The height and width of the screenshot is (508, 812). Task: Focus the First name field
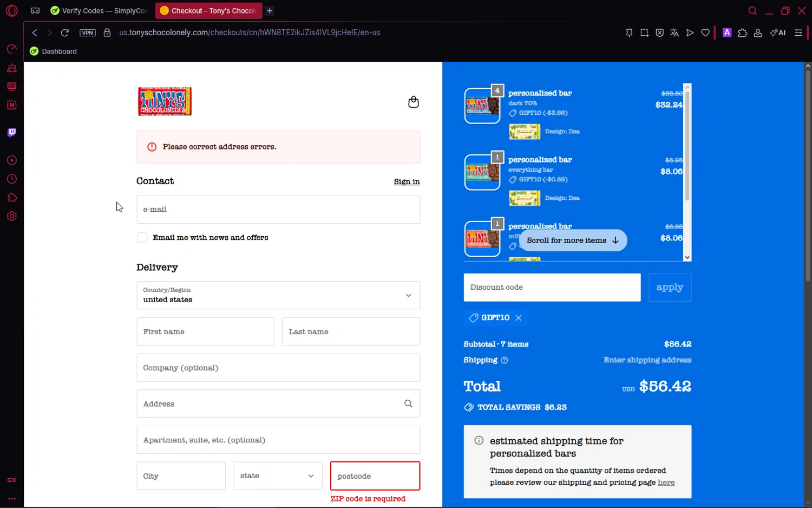coord(205,331)
